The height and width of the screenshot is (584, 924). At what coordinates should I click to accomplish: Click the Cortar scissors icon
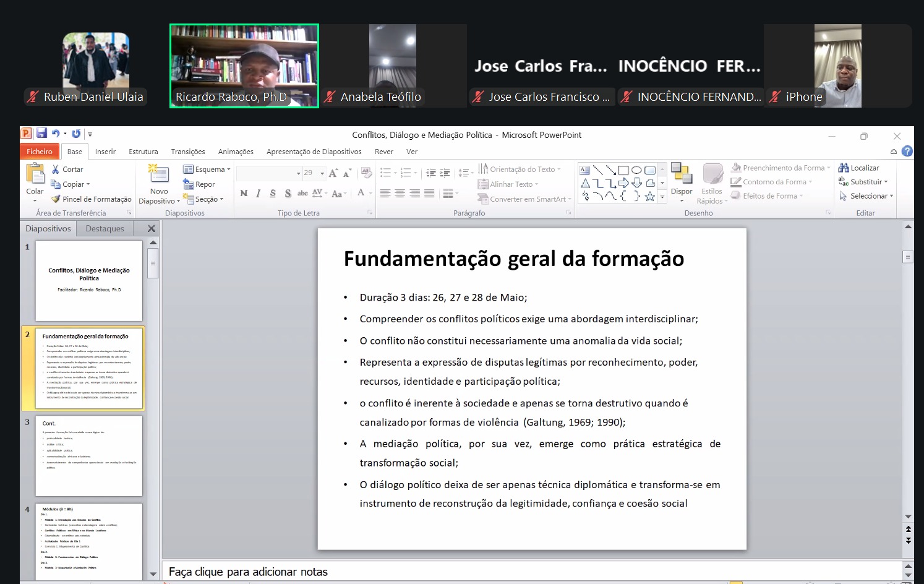pos(56,169)
